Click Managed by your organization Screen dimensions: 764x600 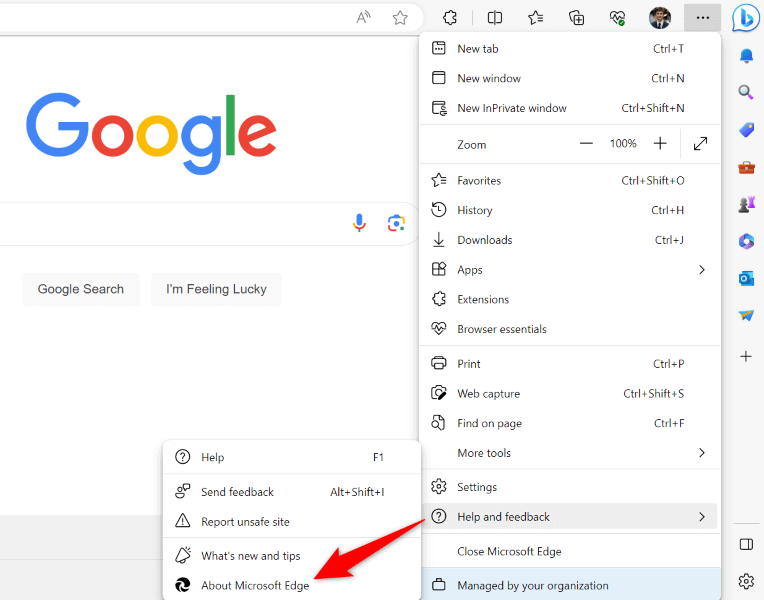(570, 585)
